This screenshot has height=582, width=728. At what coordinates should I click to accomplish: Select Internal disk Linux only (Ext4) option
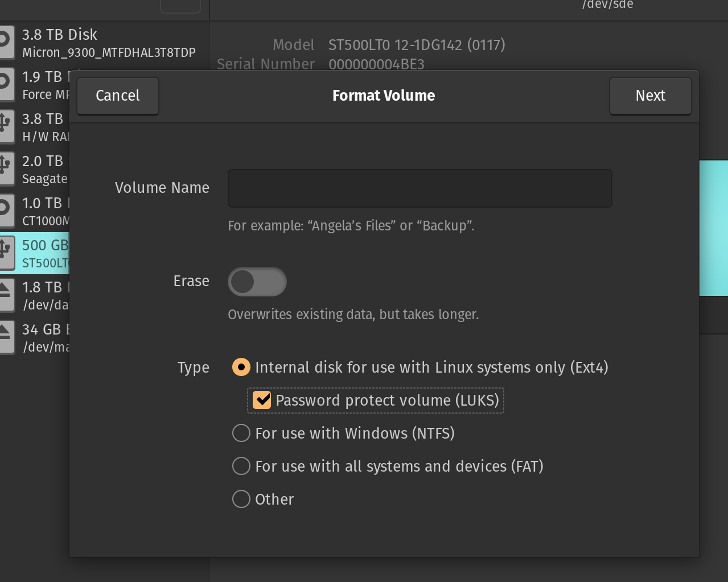241,367
